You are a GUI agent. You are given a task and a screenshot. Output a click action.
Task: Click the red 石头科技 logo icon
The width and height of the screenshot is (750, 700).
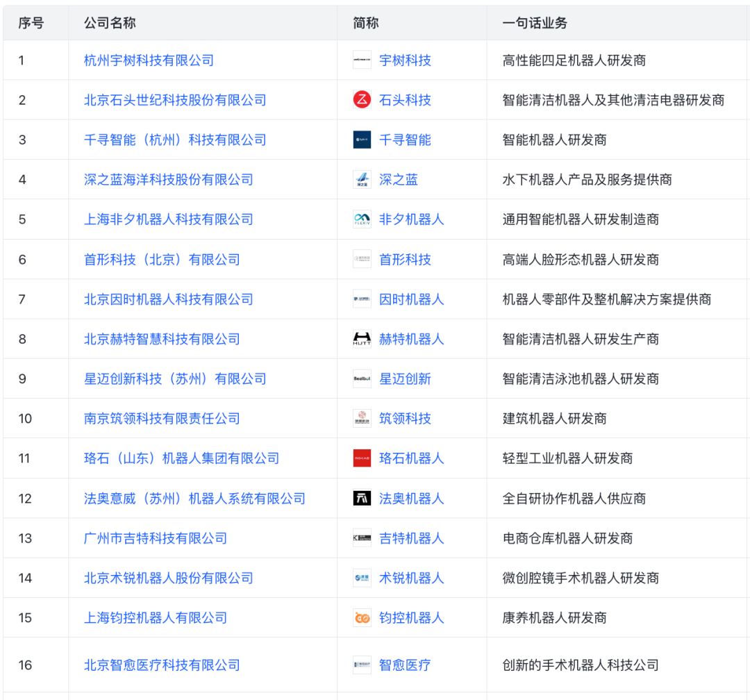[362, 100]
